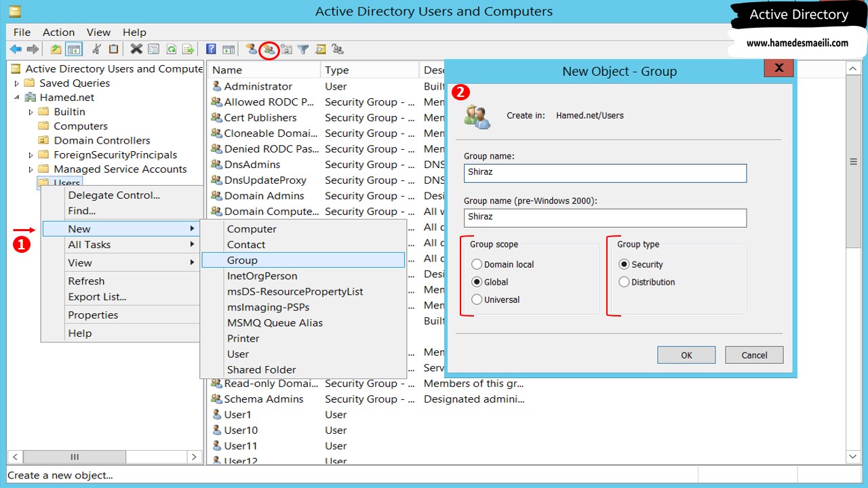Click the Hamed.net domain icon in tree
Image resolution: width=868 pixels, height=488 pixels.
(29, 98)
